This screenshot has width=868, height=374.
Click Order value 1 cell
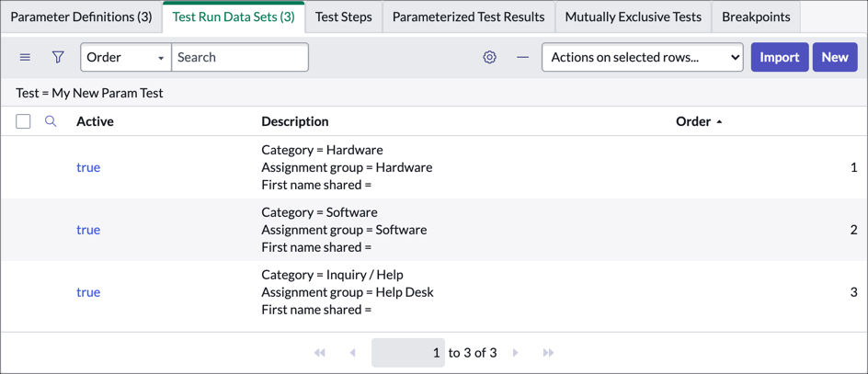click(854, 167)
